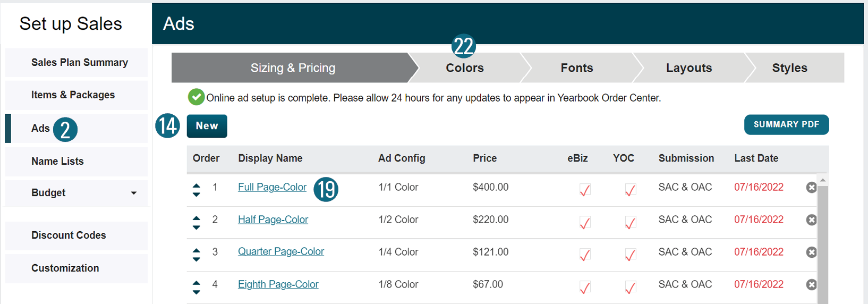
Task: Move Quarter Page-Color ad down in order
Action: click(197, 259)
